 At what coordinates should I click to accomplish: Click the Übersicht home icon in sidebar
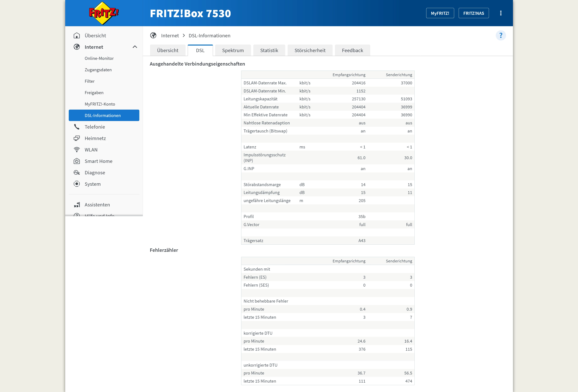click(77, 36)
